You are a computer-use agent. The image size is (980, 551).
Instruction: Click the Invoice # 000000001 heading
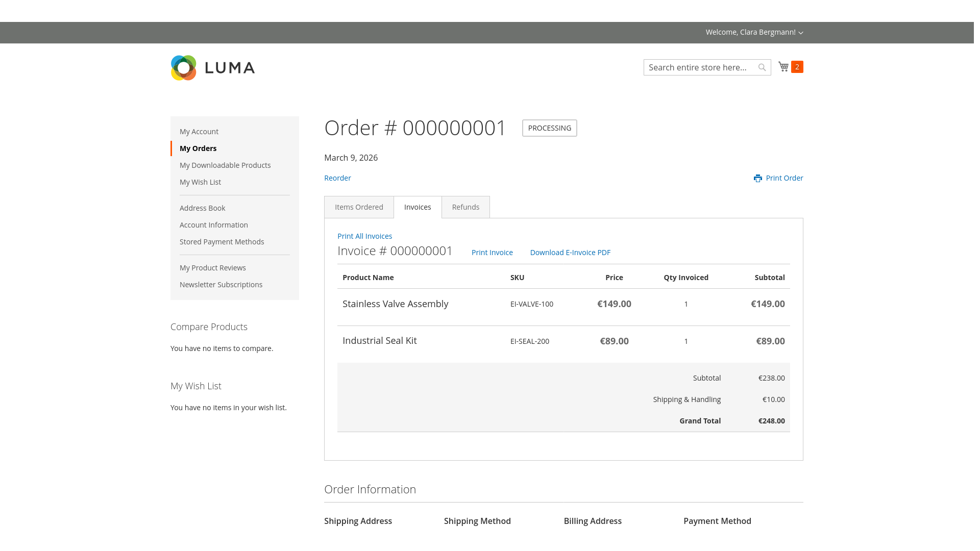[395, 251]
